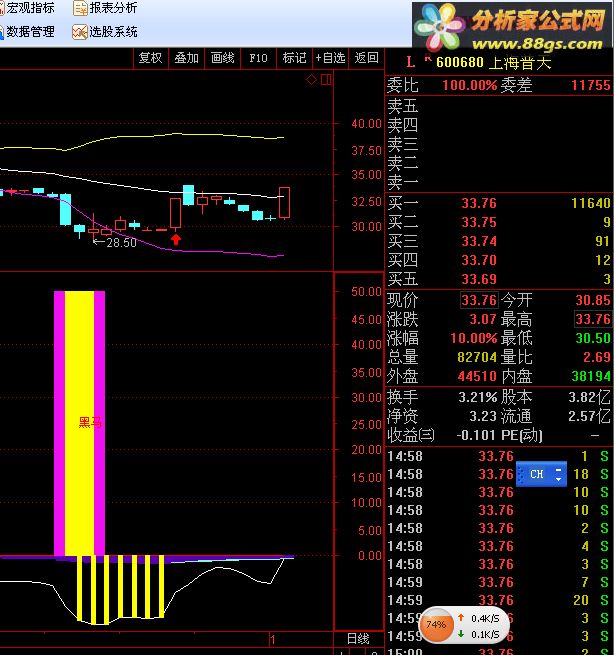The height and width of the screenshot is (655, 614).
Task: Click the 黑马 label on yellow bar
Action: click(x=90, y=422)
